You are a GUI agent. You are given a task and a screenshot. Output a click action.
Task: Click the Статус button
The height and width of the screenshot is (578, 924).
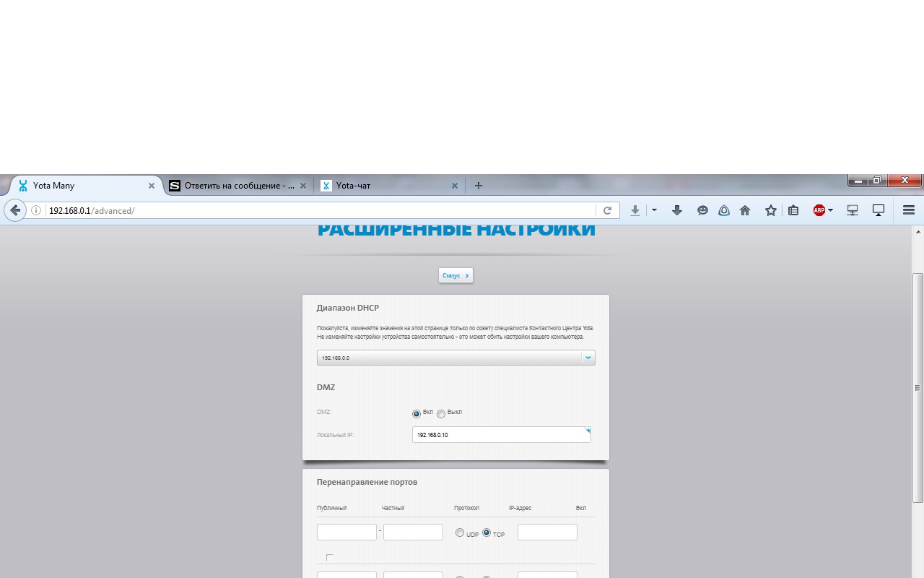click(456, 276)
